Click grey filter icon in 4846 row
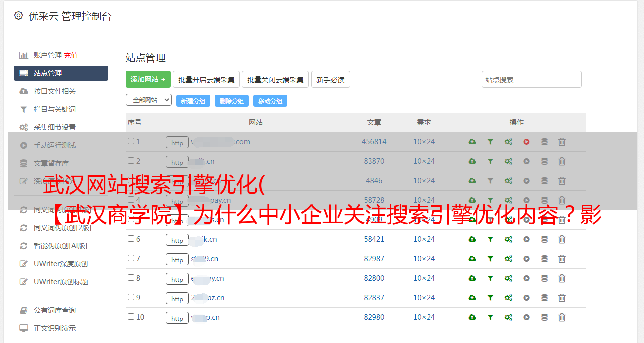Image resolution: width=644 pixels, height=343 pixels. 490,181
